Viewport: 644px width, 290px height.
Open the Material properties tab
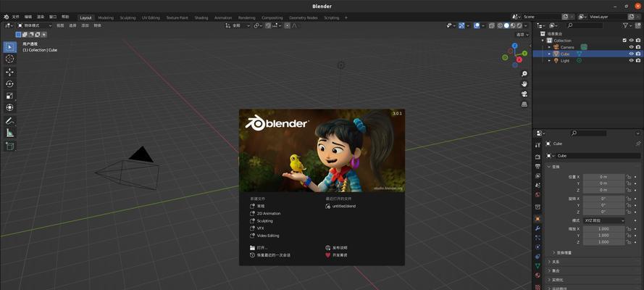(538, 275)
